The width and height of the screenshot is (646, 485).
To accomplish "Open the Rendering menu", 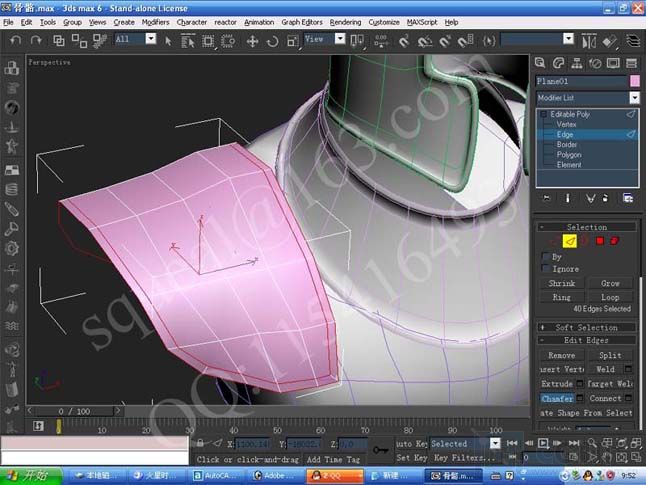I will coord(345,22).
